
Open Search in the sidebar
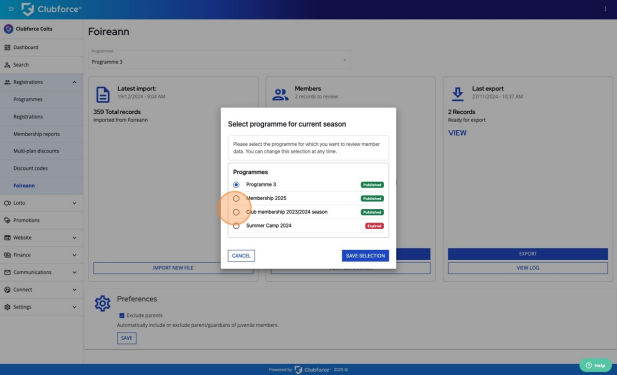pos(41,65)
